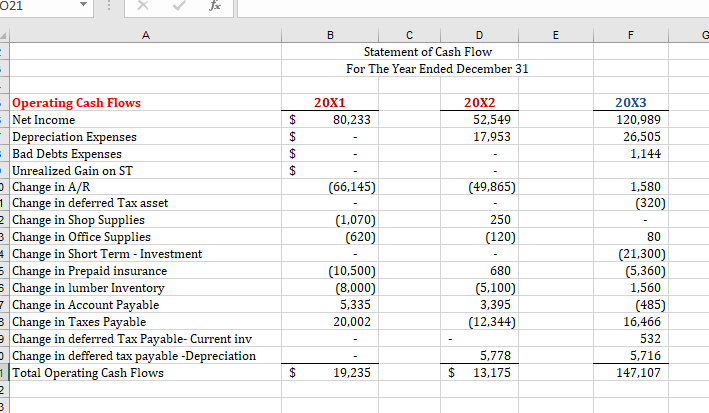Click the 20X1 column heading cell

click(x=330, y=103)
